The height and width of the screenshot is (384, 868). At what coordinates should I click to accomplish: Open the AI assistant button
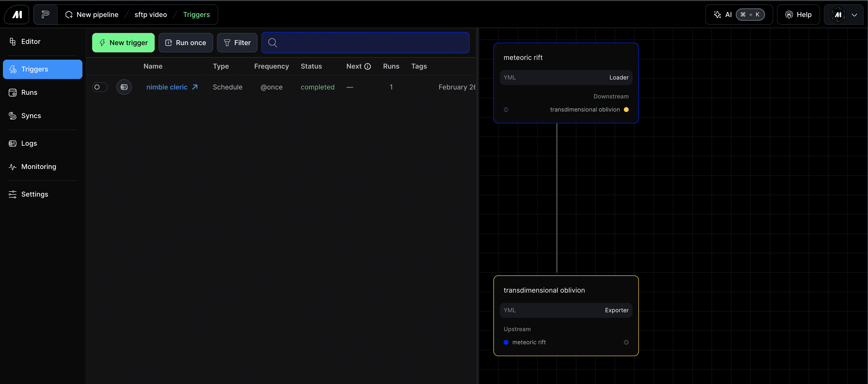point(739,15)
